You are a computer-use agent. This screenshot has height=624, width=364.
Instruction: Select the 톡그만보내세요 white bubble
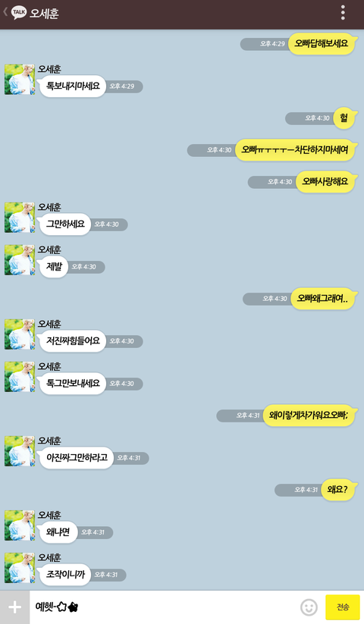(x=72, y=384)
